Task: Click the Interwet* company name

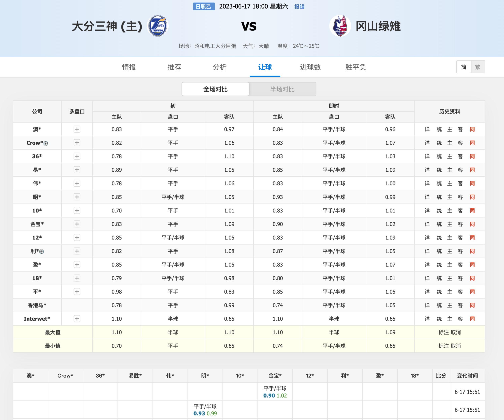Action: click(37, 319)
